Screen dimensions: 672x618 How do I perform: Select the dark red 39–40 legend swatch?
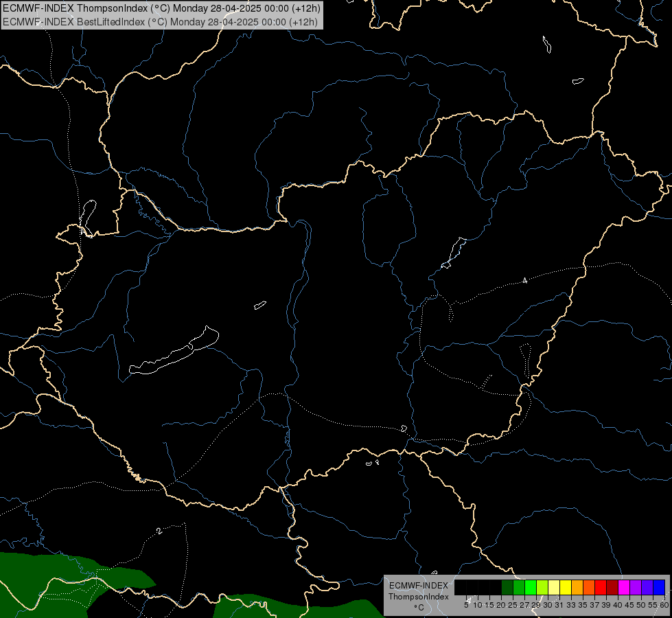612,588
